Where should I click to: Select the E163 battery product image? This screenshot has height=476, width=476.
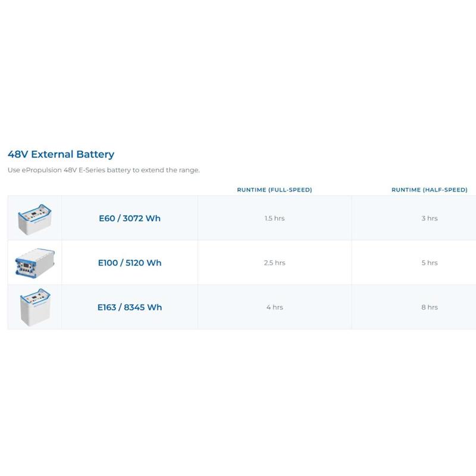(x=34, y=307)
